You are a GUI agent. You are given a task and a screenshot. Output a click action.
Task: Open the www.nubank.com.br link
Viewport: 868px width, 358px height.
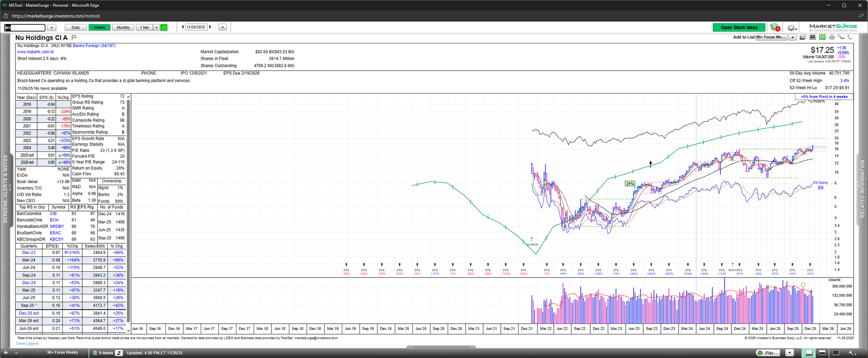36,52
